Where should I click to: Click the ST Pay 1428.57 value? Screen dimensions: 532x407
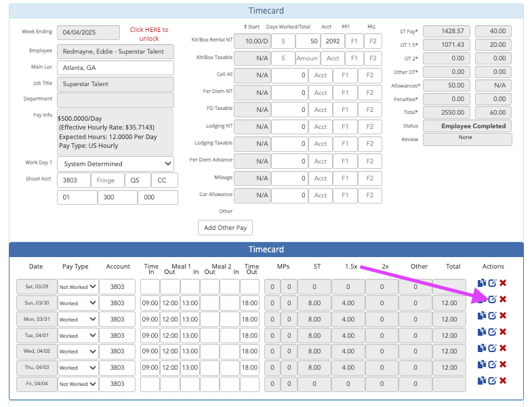click(447, 31)
